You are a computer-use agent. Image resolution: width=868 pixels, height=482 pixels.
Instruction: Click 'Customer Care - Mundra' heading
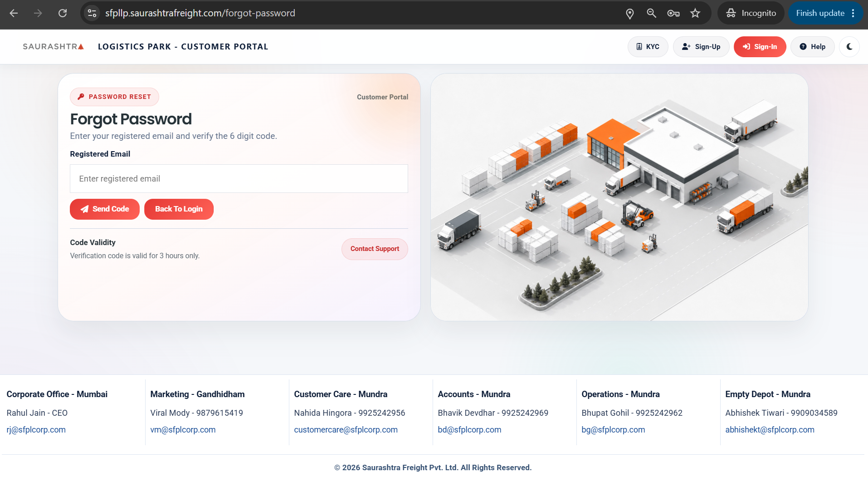[x=341, y=394]
